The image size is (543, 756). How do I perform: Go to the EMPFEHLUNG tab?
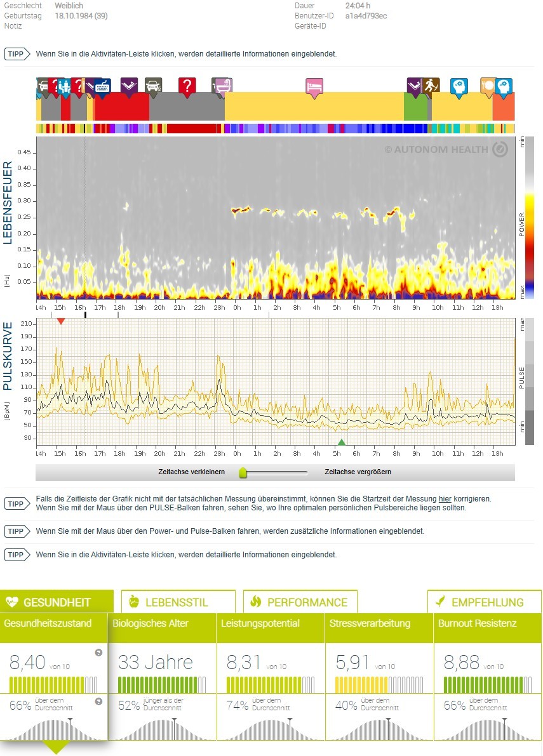pyautogui.click(x=484, y=602)
